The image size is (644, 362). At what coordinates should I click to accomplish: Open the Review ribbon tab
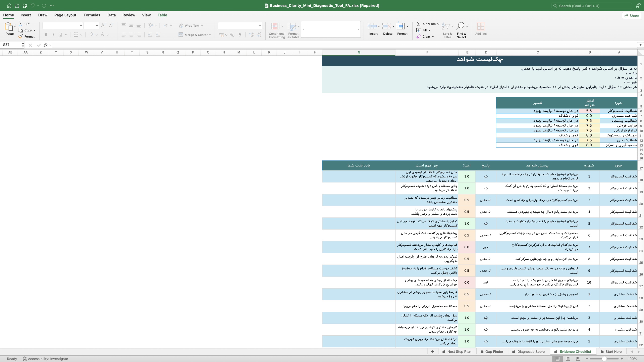[x=129, y=15]
